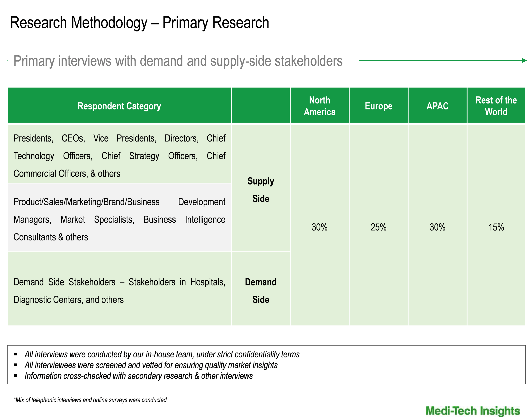Image resolution: width=532 pixels, height=417 pixels.
Task: Click the Medi-Tech Insights logo
Action: 473,411
